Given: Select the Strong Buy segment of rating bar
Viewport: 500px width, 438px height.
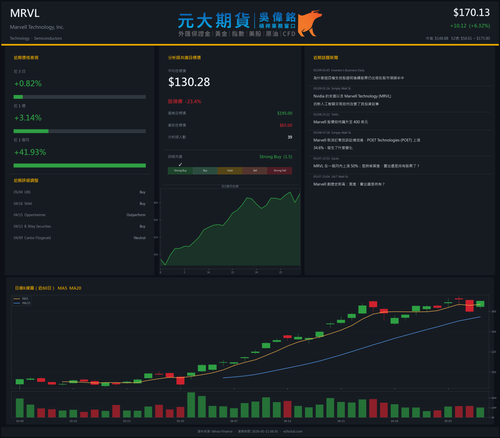Looking at the screenshot, I should pos(180,171).
